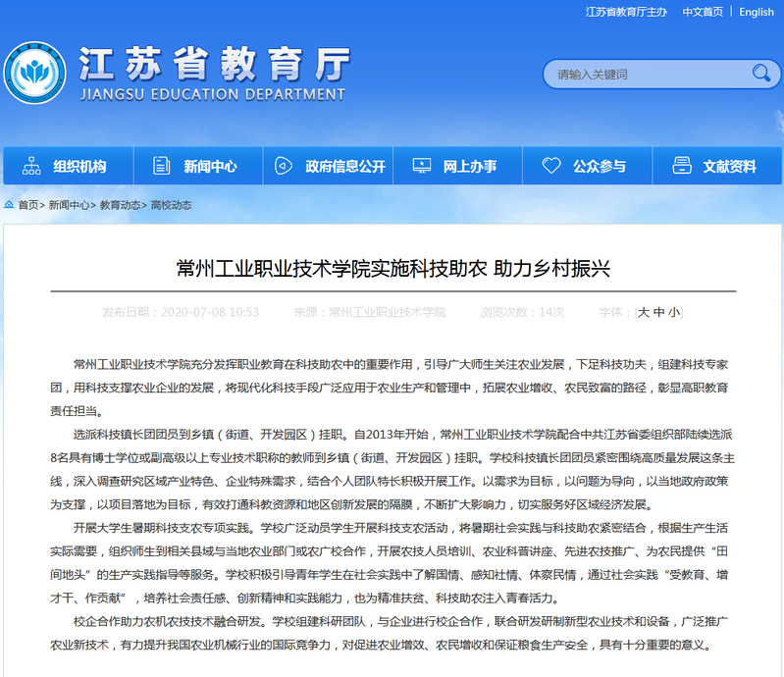This screenshot has width=784, height=677.
Task: Click the 江苏省教育厅 site title
Action: tap(215, 64)
